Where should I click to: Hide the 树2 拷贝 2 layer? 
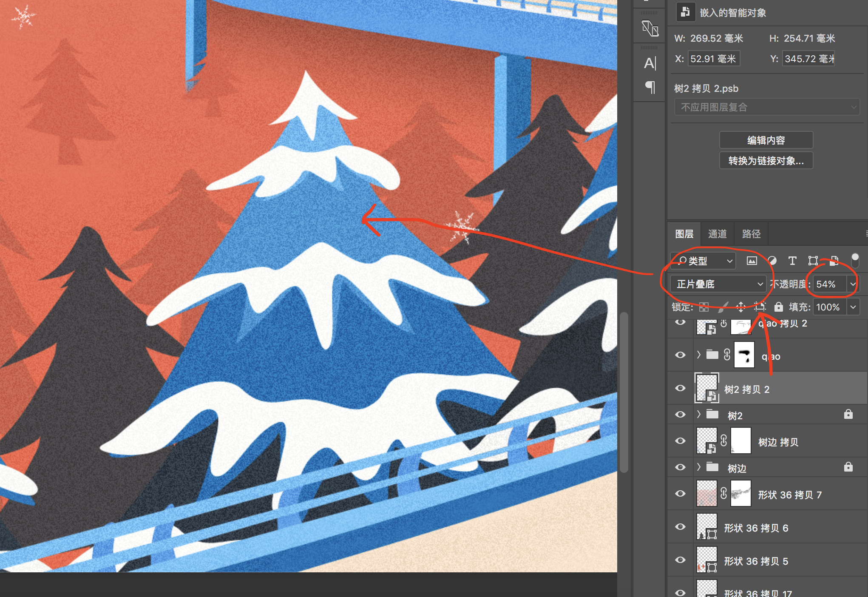click(680, 388)
